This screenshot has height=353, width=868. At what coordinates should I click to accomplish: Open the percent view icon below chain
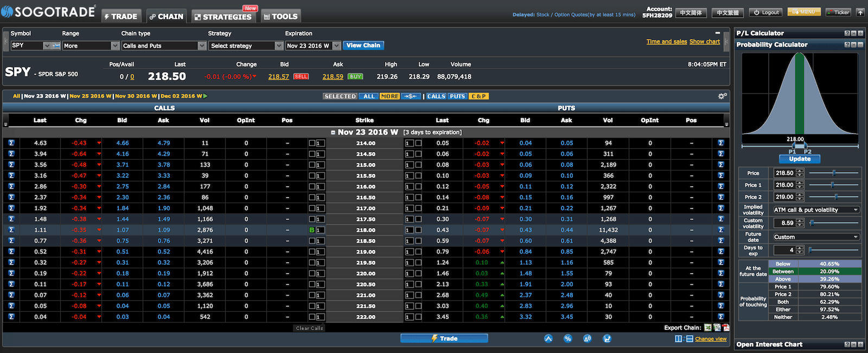click(x=567, y=338)
